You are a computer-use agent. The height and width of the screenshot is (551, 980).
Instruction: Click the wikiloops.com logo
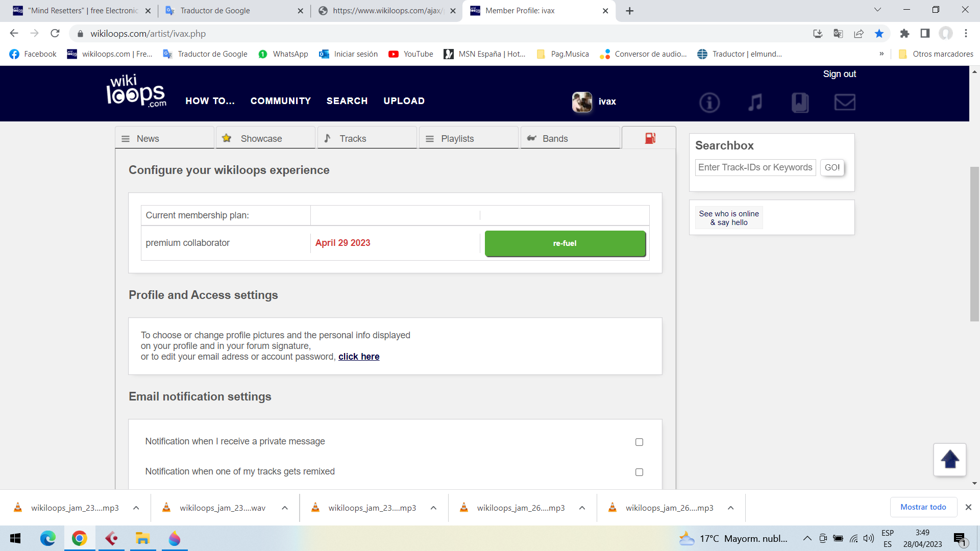coord(136,92)
